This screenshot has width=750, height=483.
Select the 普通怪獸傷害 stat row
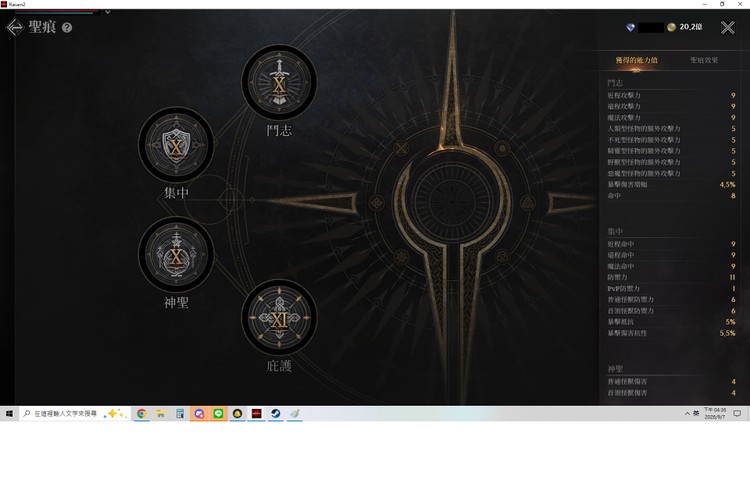click(x=671, y=382)
